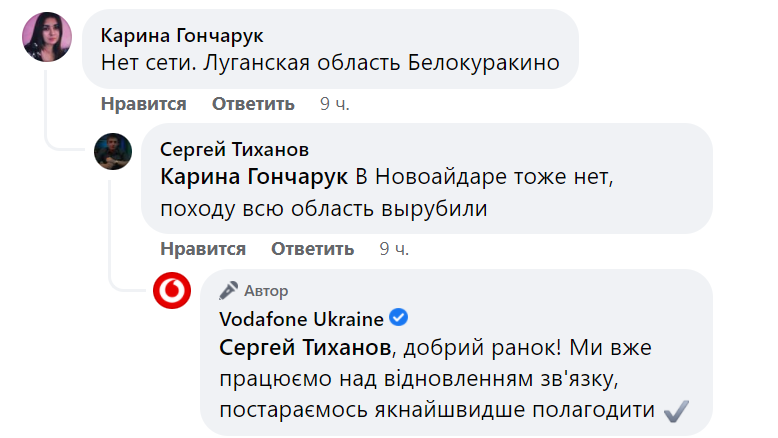Viewport: 778px width, 438px height.
Task: Click the Автор label on Vodafone's reply
Action: click(266, 291)
